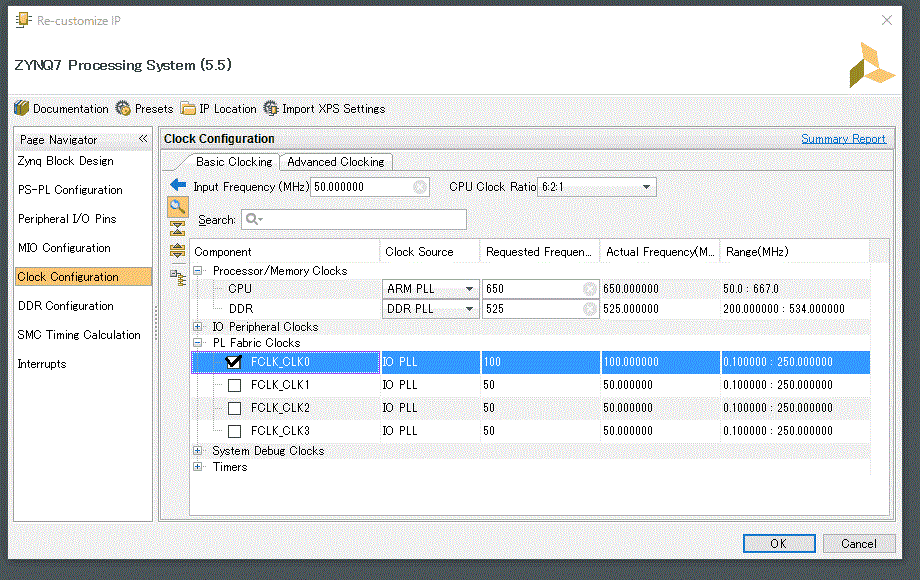This screenshot has width=920, height=580.
Task: Expand the IO Peripheral Clocks group
Action: click(x=198, y=327)
